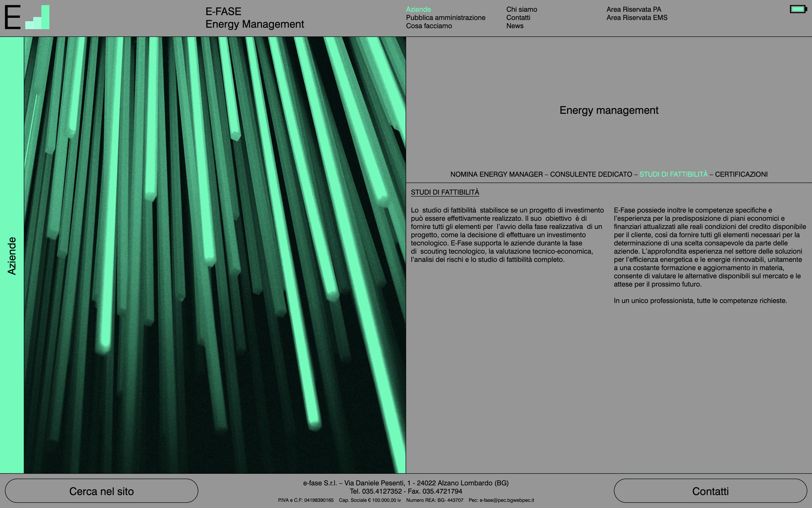Open the News page
Viewport: 812px width, 508px height.
pyautogui.click(x=514, y=26)
